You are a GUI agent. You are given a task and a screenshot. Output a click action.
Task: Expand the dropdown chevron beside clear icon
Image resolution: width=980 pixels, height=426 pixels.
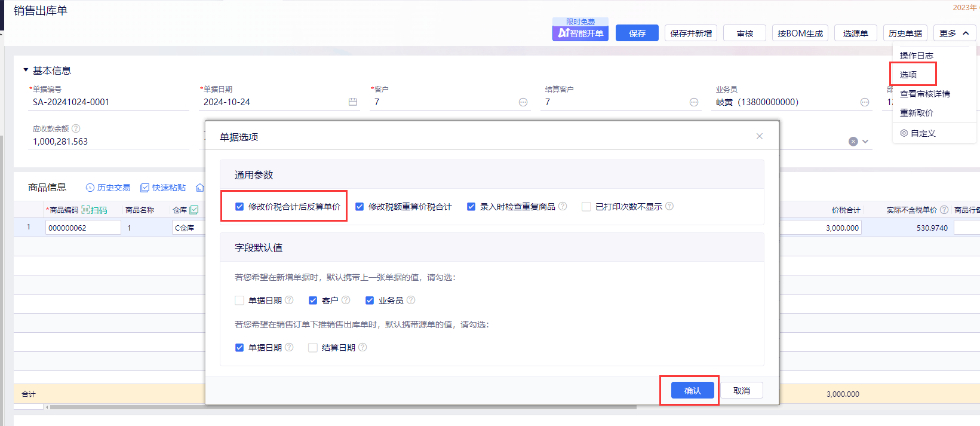coord(865,142)
